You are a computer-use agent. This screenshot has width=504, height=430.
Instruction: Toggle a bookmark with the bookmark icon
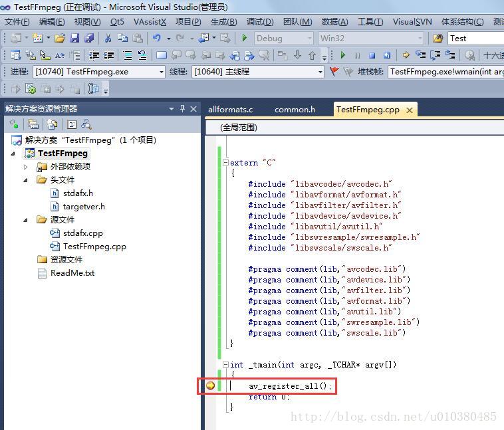pos(162,55)
